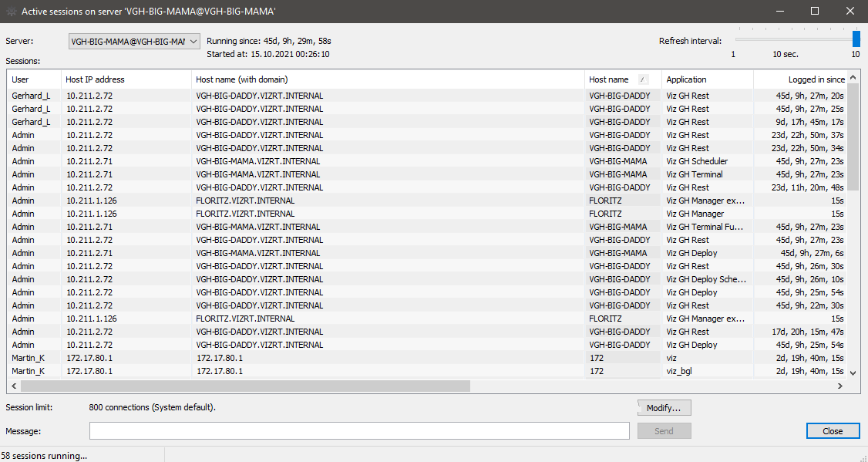Open the Server dropdown VGH-BIG-MAMA
868x462 pixels.
point(134,41)
